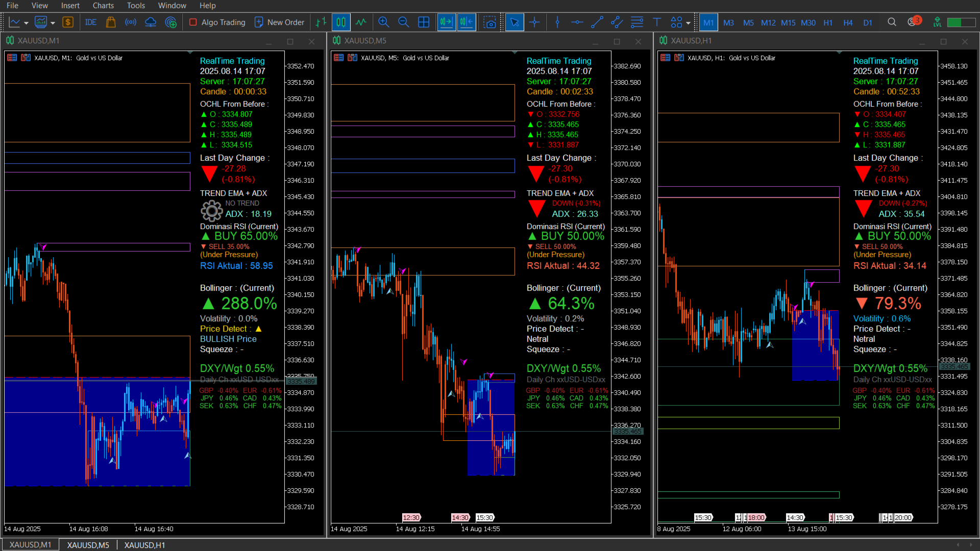Viewport: 980px width, 551px height.
Task: Select the H4 timeframe
Action: click(848, 23)
